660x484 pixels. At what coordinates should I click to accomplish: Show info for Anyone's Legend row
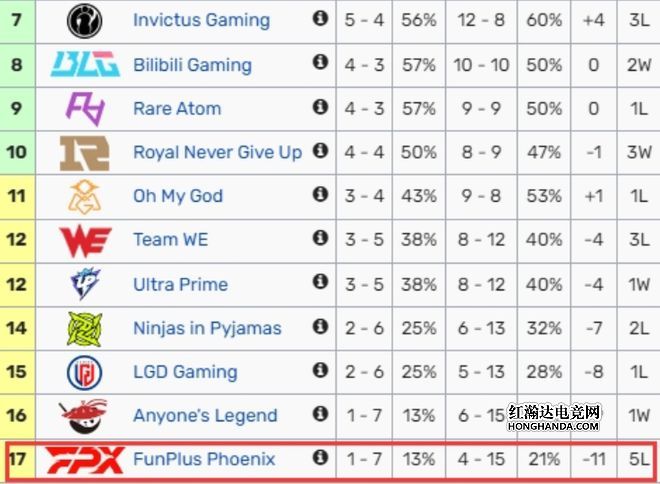pyautogui.click(x=320, y=413)
